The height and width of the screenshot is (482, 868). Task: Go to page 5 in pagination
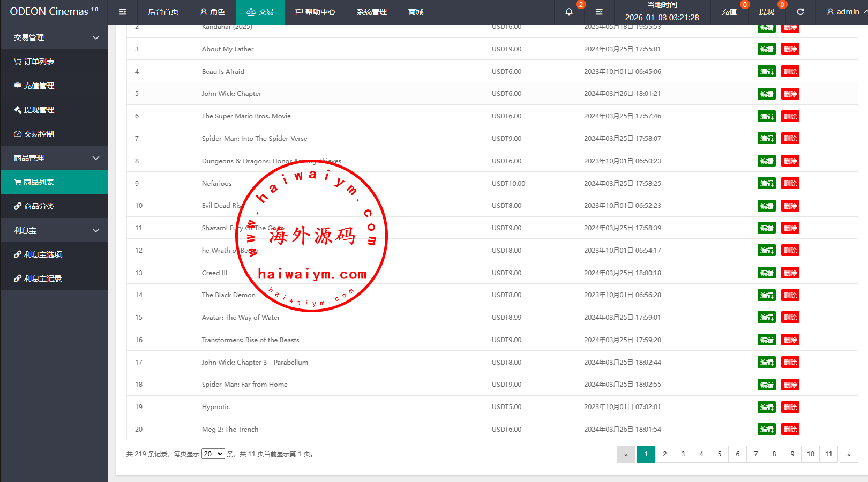(720, 454)
